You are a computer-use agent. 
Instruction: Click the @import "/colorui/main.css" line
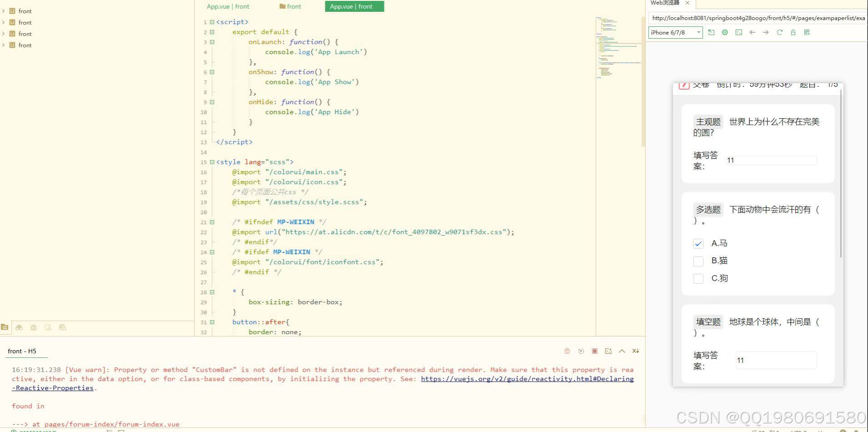coord(289,172)
